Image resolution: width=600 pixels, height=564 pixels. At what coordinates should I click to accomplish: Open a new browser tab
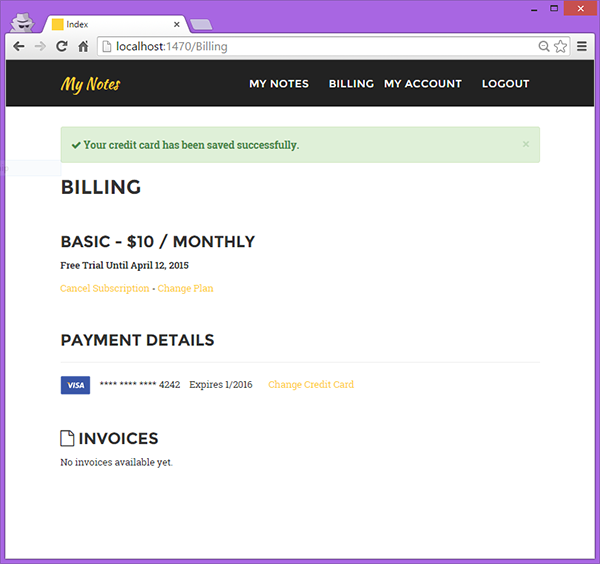[x=201, y=24]
